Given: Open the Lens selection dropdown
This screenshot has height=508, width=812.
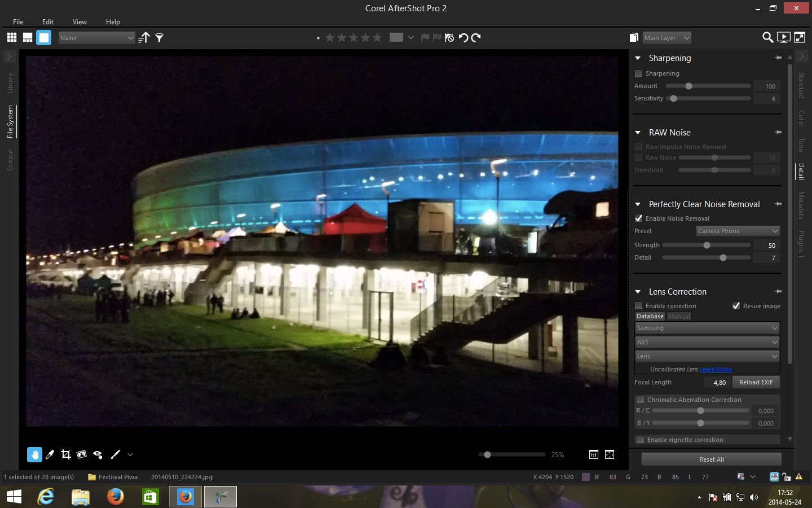Looking at the screenshot, I should click(x=707, y=356).
